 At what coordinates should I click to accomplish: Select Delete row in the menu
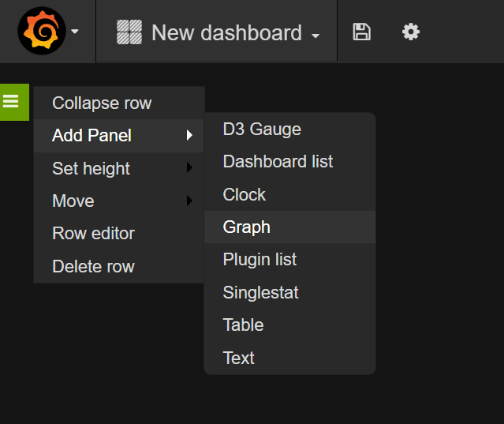[119, 267]
